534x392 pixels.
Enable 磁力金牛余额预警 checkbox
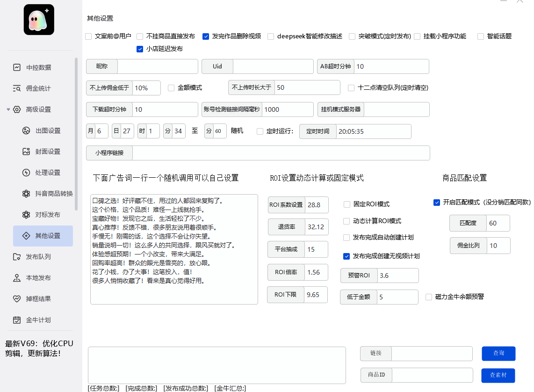pyautogui.click(x=429, y=297)
